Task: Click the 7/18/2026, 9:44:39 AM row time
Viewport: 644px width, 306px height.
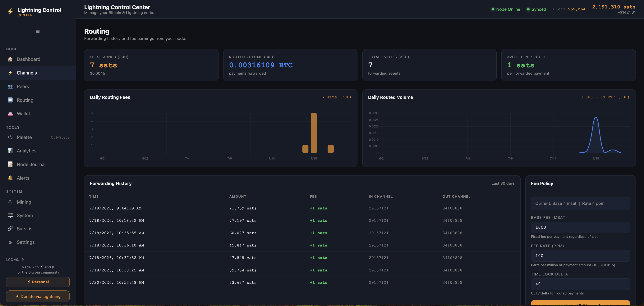Action: point(115,208)
